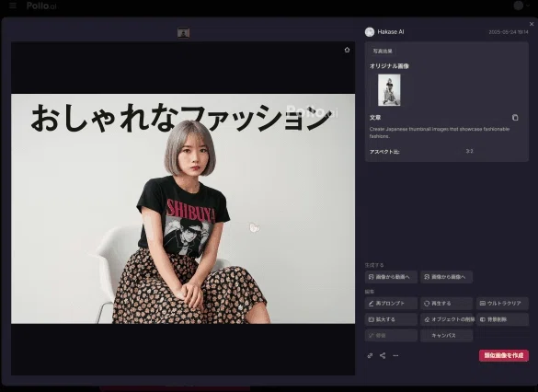Open the キャンバス canvas option
Viewport: 538px width, 392px height.
446,335
